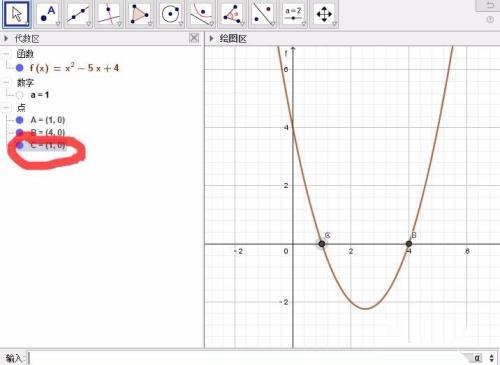Open the α symbol picker button
Screen dimensions: 500x365
(x=477, y=358)
